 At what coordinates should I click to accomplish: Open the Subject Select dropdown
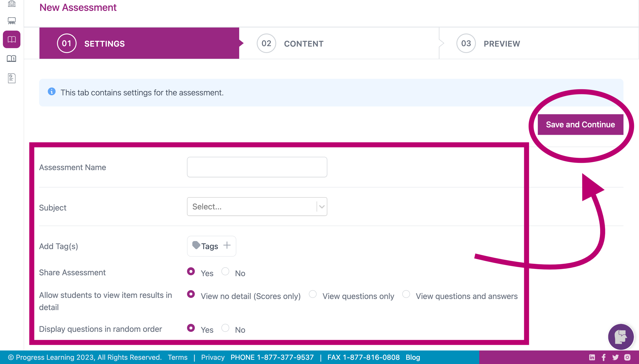pos(257,207)
